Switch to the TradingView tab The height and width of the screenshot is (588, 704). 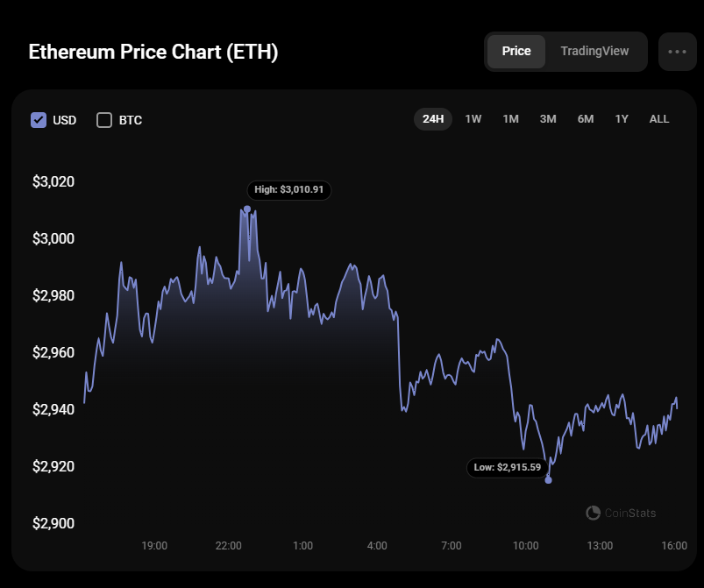pos(594,51)
